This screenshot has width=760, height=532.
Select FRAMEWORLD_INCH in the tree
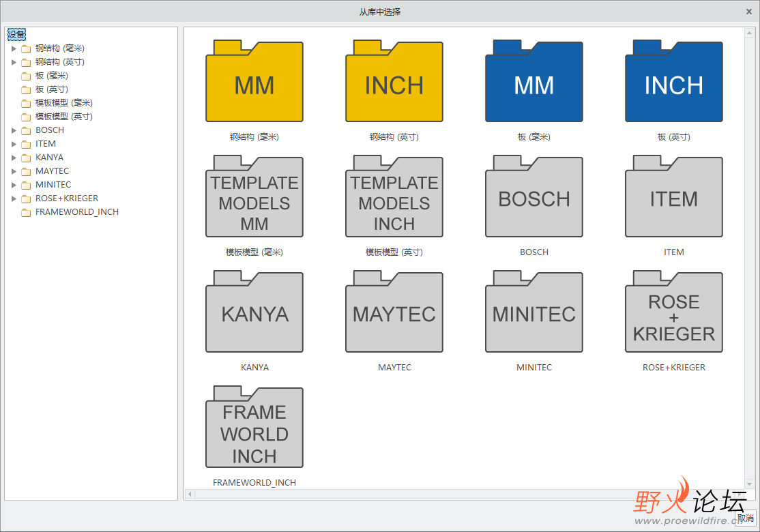[76, 211]
